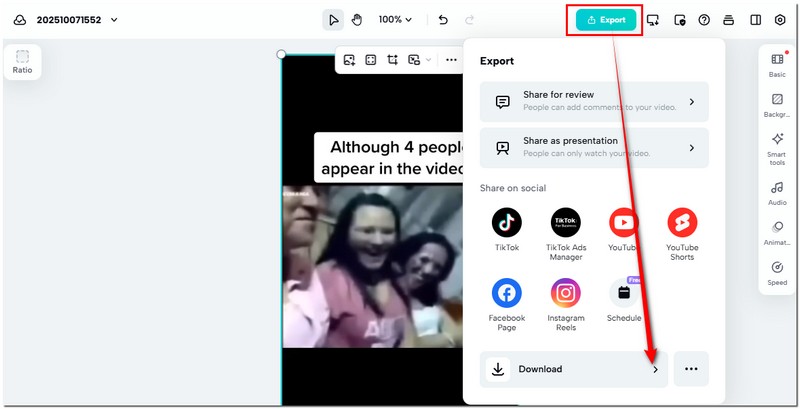
Task: Undo the last action
Action: [443, 20]
